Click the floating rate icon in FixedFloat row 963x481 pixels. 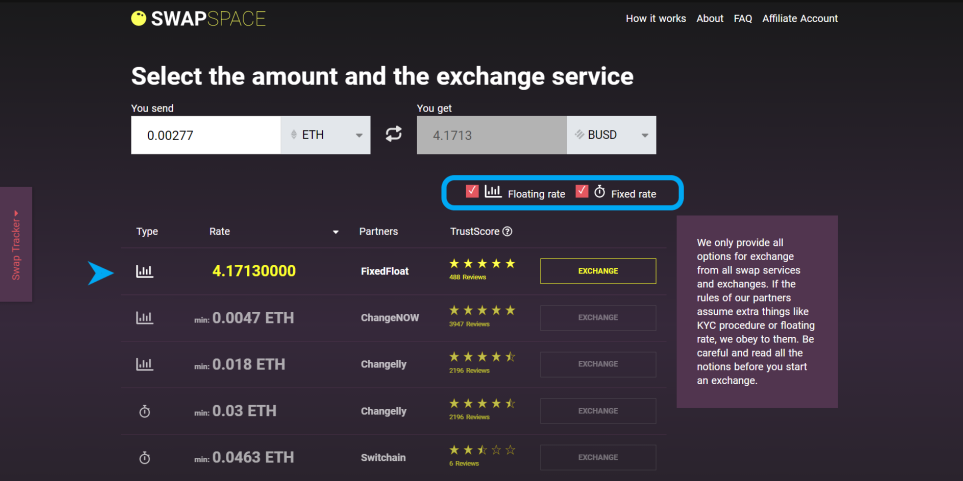[145, 271]
